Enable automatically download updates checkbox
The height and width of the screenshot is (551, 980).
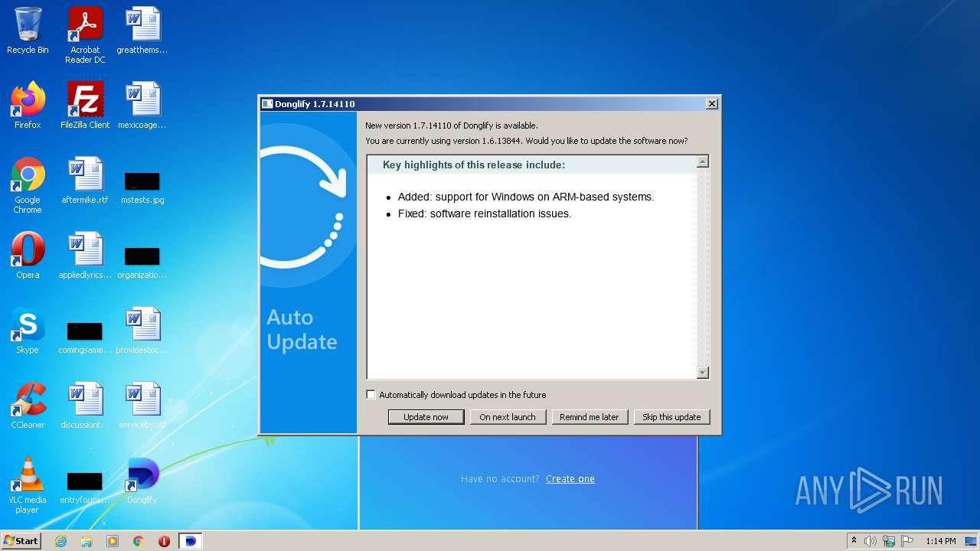(371, 395)
